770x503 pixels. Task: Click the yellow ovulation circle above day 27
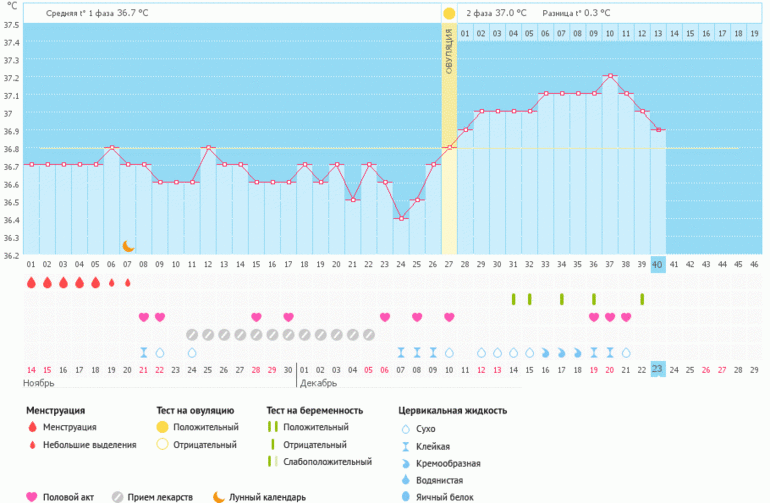pos(449,14)
